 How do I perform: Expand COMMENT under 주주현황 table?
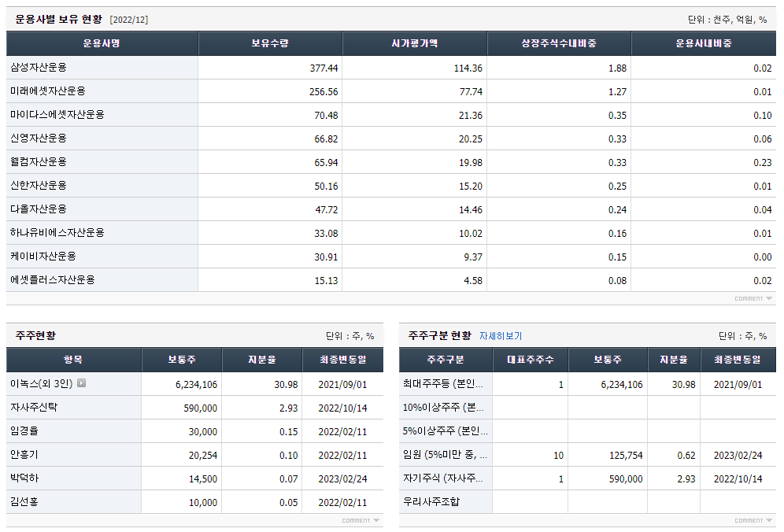(x=361, y=520)
